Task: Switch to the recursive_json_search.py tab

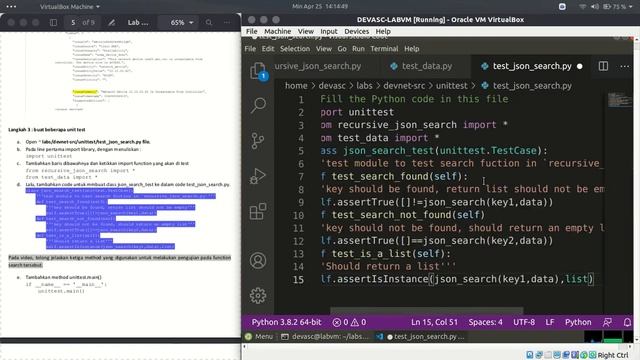Action: coord(325,66)
